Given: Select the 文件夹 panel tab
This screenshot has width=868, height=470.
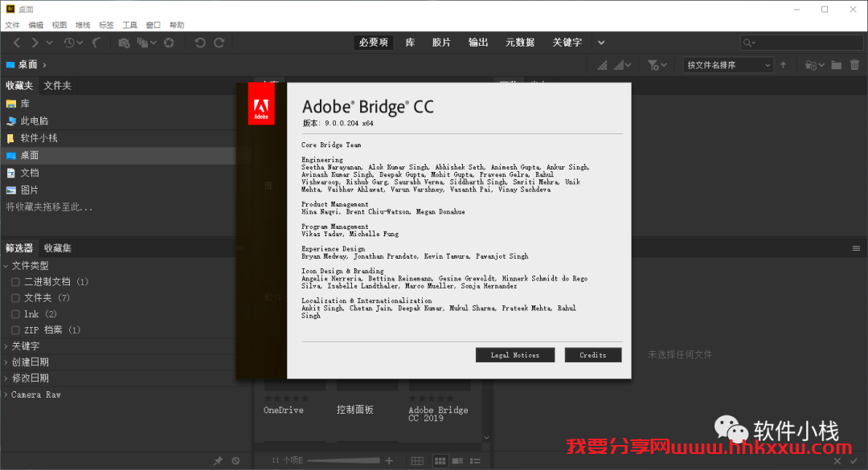Looking at the screenshot, I should point(58,86).
